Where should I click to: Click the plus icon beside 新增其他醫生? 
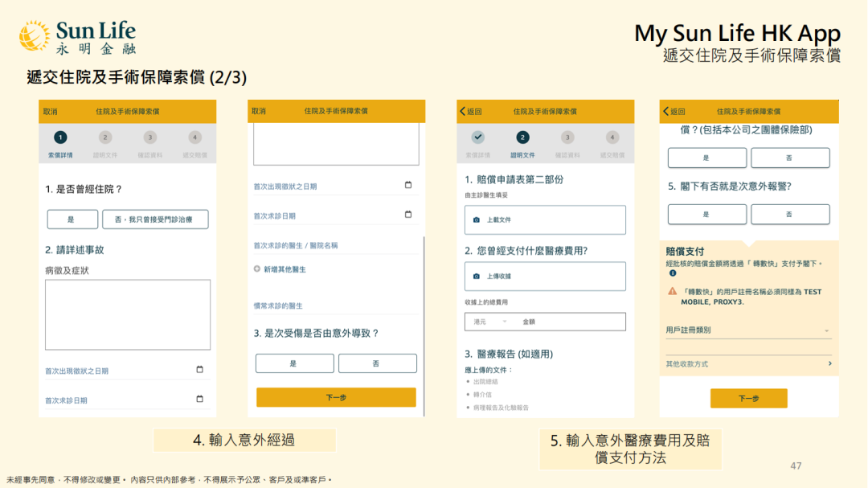point(257,269)
